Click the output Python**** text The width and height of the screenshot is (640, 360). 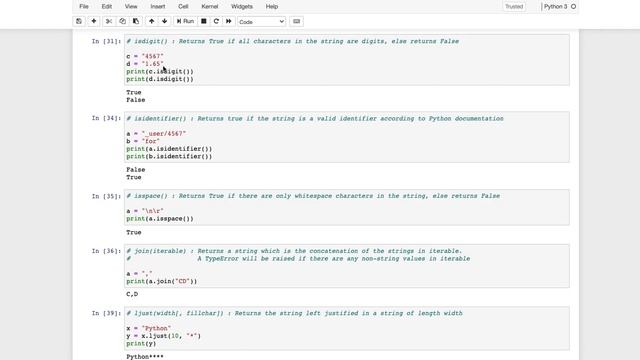pyautogui.click(x=145, y=357)
